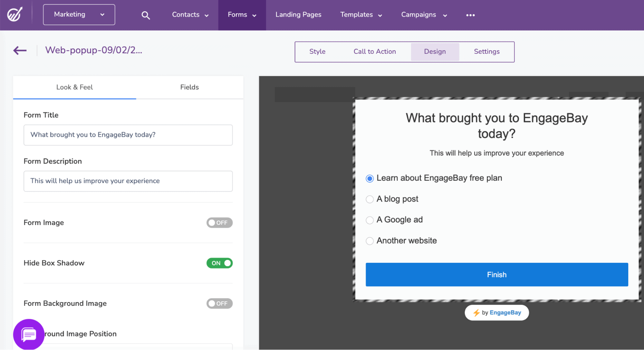Enable the Form Background Image toggle
644x350 pixels.
[x=219, y=304]
